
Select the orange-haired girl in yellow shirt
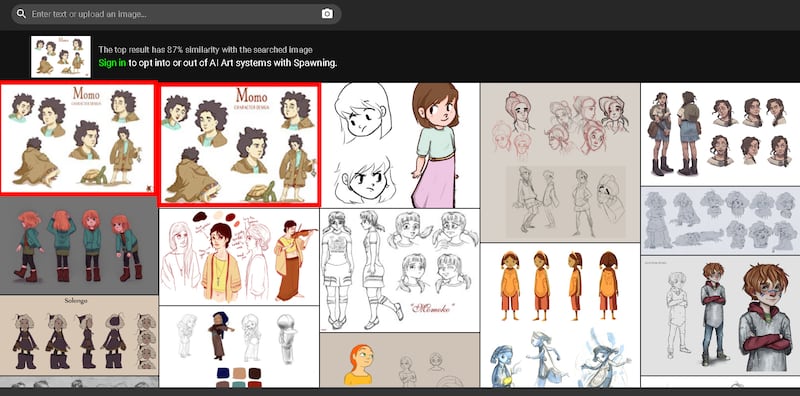pos(400,360)
